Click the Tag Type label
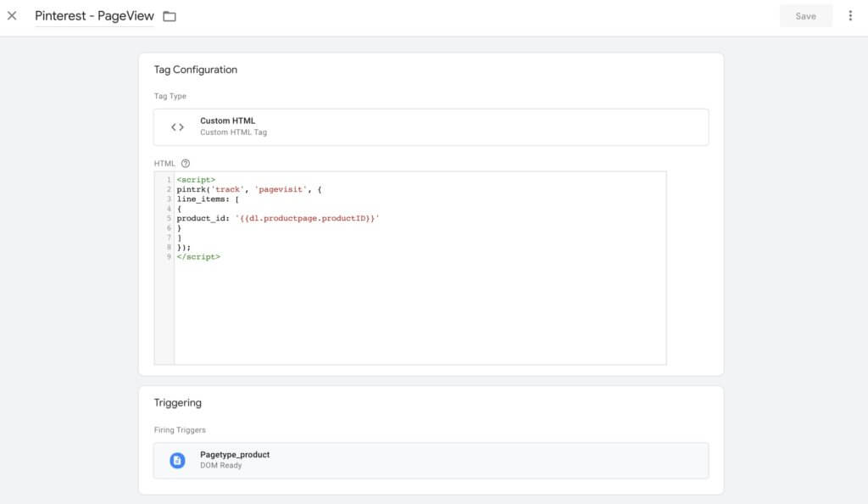Viewport: 868px width, 504px height. coord(170,97)
